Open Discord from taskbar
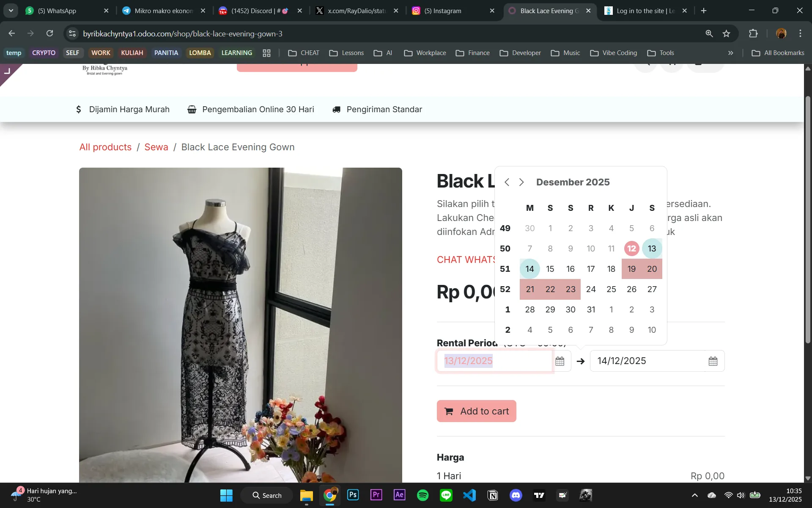The height and width of the screenshot is (508, 812). click(516, 495)
